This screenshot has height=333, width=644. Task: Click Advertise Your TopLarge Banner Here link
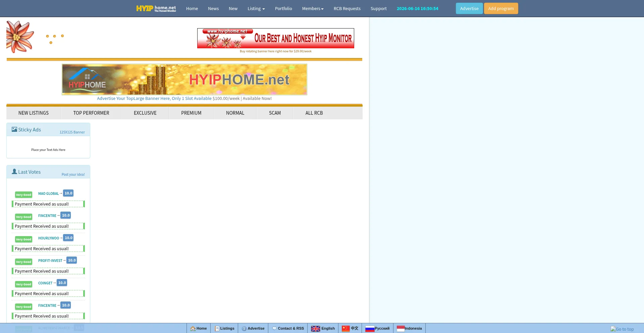click(154, 99)
